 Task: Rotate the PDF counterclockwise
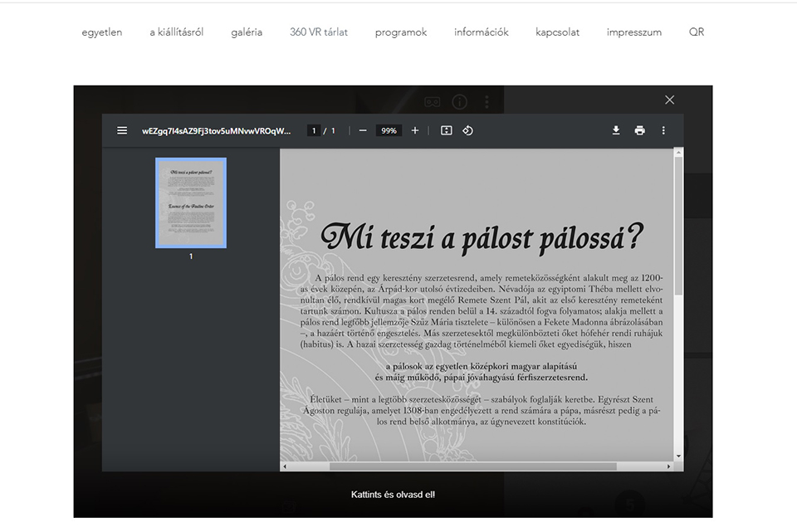point(467,130)
